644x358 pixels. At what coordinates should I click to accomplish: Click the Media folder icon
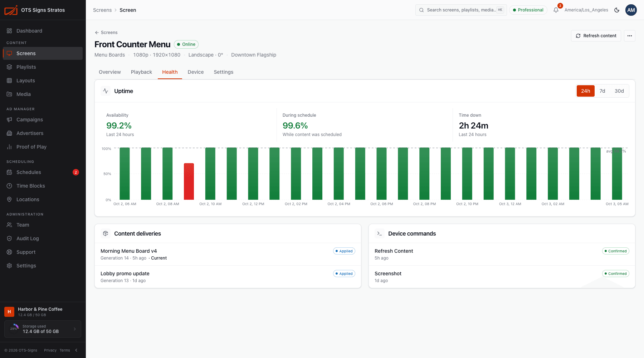(x=9, y=94)
